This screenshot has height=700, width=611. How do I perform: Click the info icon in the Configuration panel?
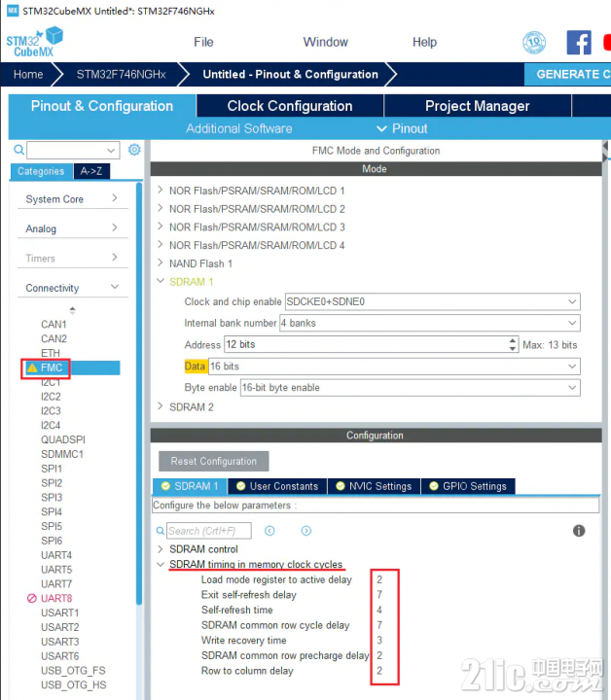tap(578, 531)
